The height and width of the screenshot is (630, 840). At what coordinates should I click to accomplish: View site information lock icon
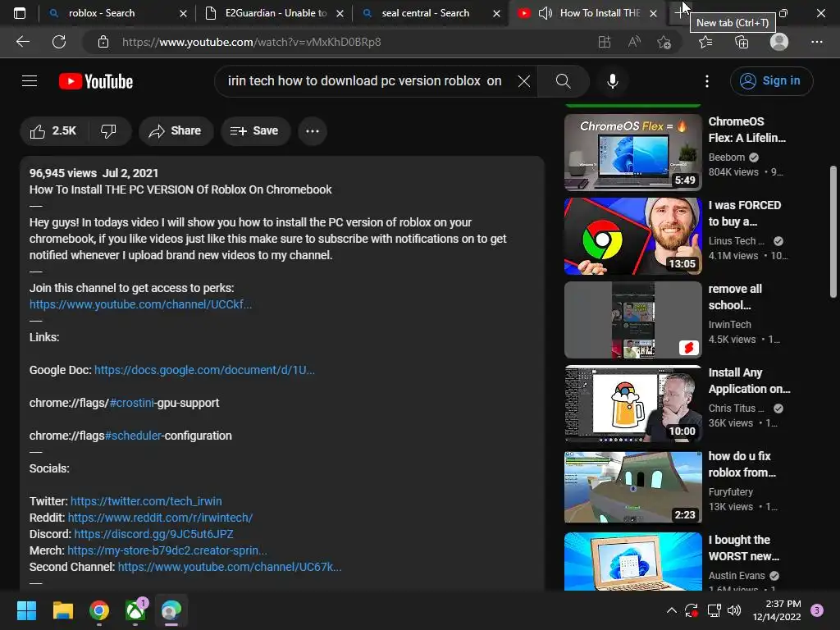[103, 42]
